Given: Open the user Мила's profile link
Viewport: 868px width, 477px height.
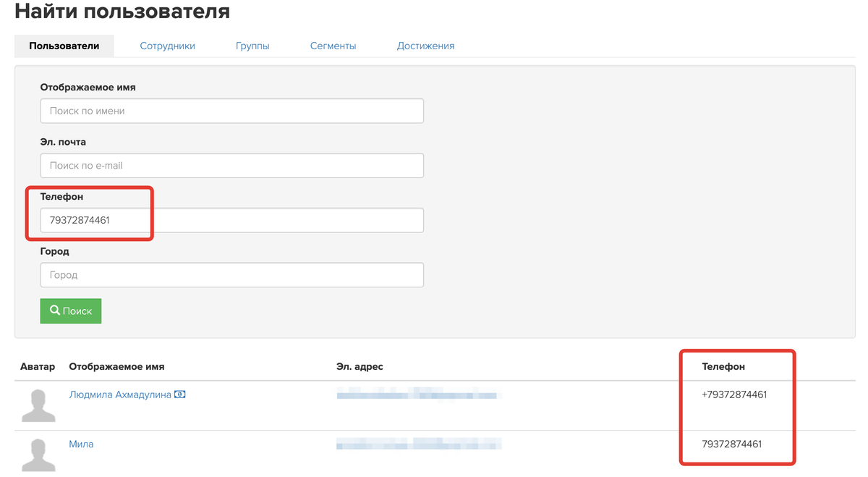Looking at the screenshot, I should point(81,444).
